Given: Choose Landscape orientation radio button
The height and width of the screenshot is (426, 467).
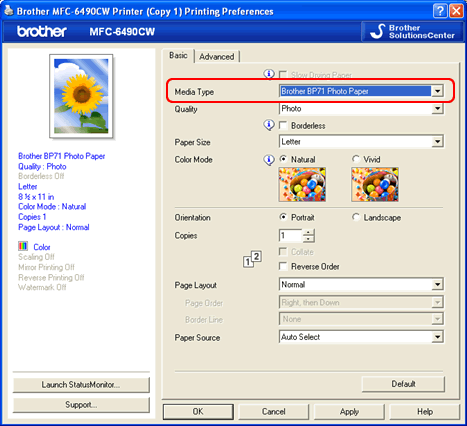Looking at the screenshot, I should click(x=356, y=217).
